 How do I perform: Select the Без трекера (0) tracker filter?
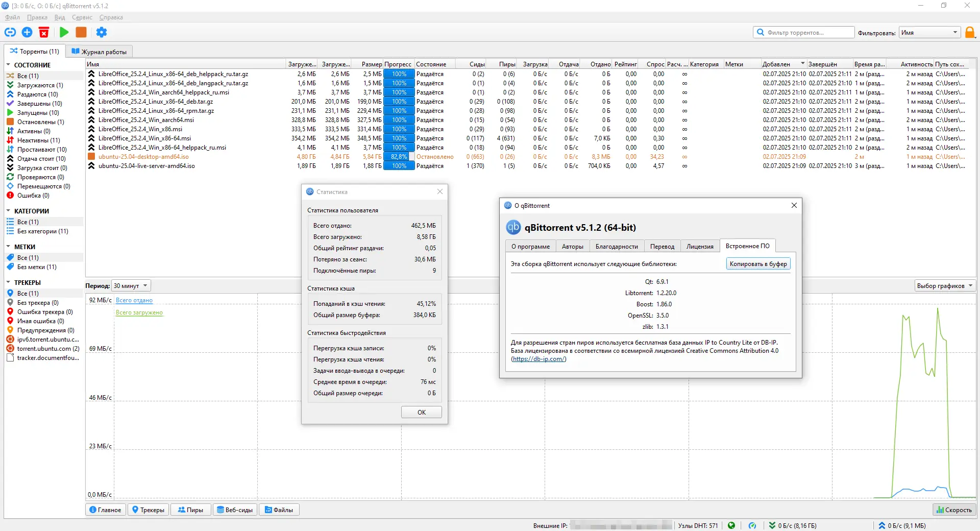pyautogui.click(x=38, y=303)
